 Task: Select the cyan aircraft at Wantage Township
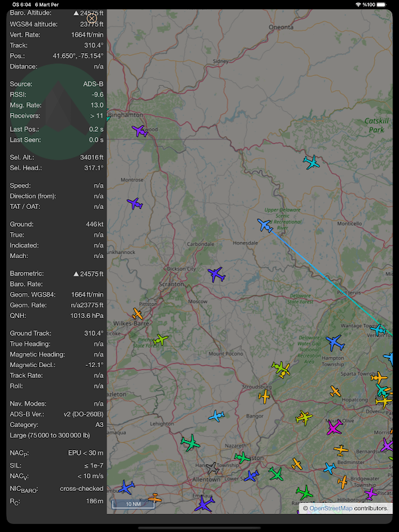378,329
